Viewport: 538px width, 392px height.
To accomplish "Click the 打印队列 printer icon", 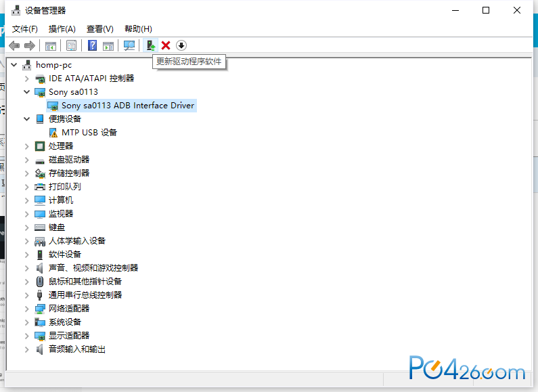I will pyautogui.click(x=40, y=187).
